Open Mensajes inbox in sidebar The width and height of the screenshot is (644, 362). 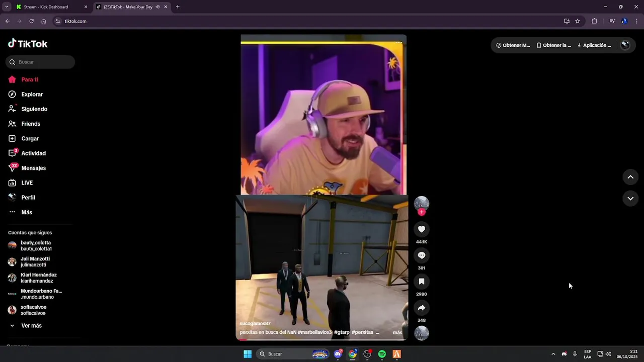click(x=27, y=168)
